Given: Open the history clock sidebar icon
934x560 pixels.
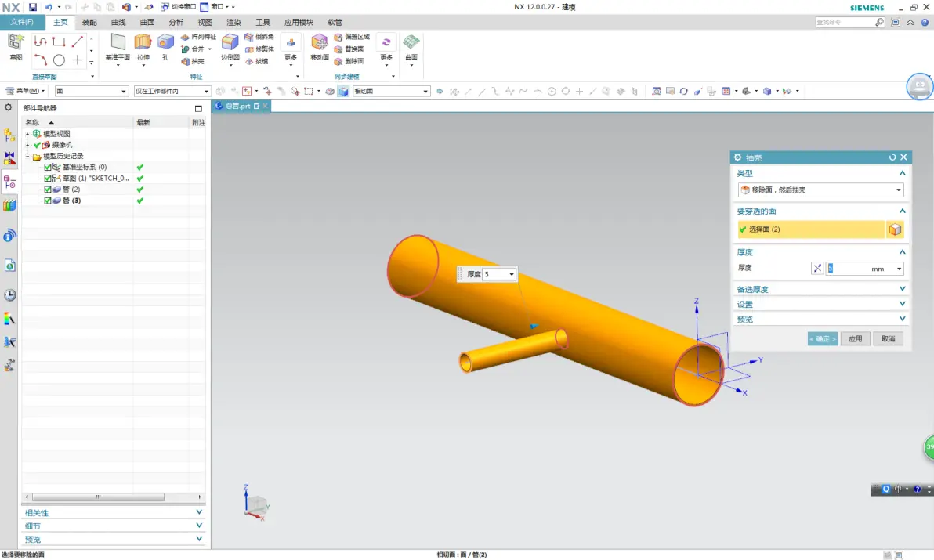Looking at the screenshot, I should tap(9, 295).
